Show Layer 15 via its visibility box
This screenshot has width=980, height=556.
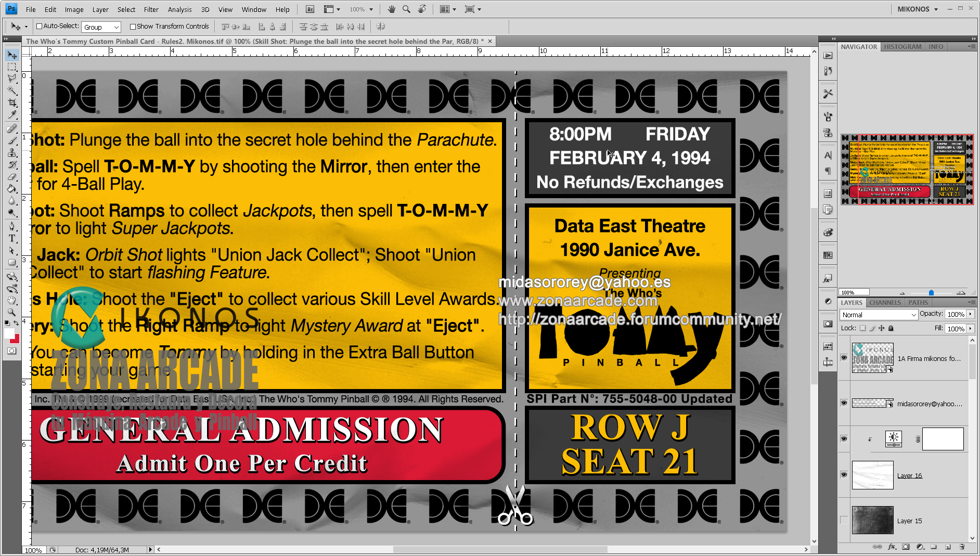[x=844, y=520]
